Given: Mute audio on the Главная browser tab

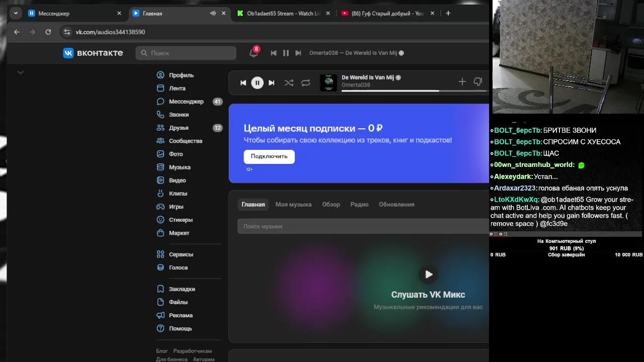Looking at the screenshot, I should pos(213,14).
